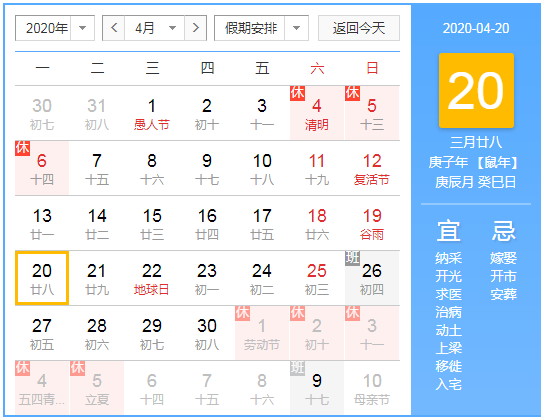Select May 5 立夏
The height and width of the screenshot is (420, 543).
[x=97, y=388]
